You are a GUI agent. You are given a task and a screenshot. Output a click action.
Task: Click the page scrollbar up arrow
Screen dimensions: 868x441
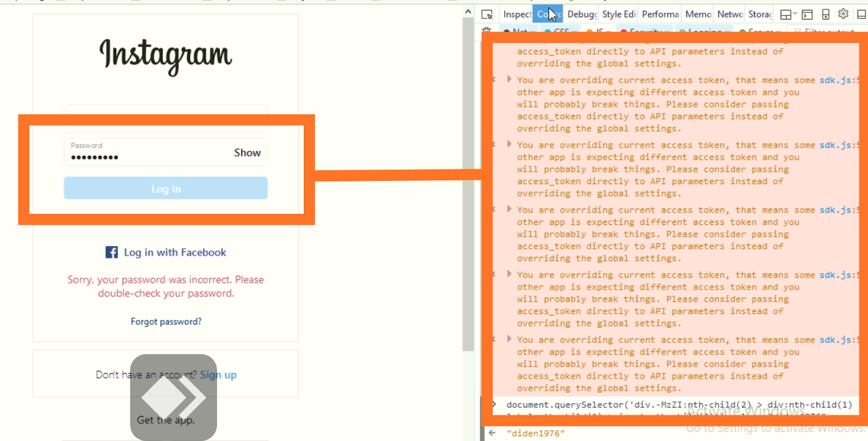pyautogui.click(x=468, y=11)
